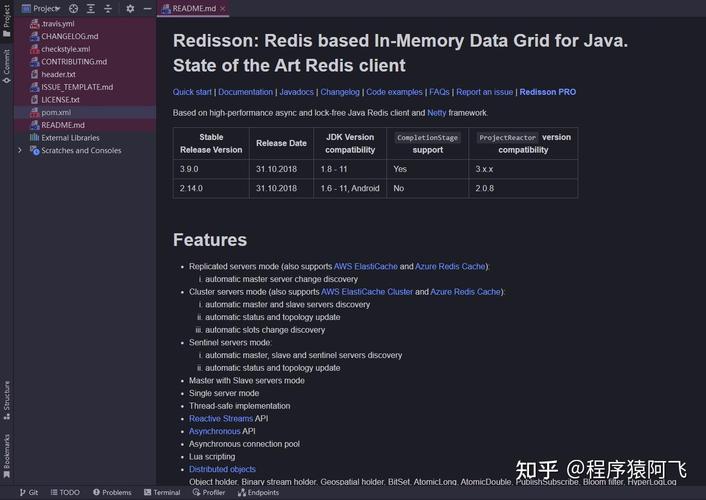This screenshot has width=706, height=500.
Task: Click the Collapse All icon in Project toolbar
Action: (108, 8)
